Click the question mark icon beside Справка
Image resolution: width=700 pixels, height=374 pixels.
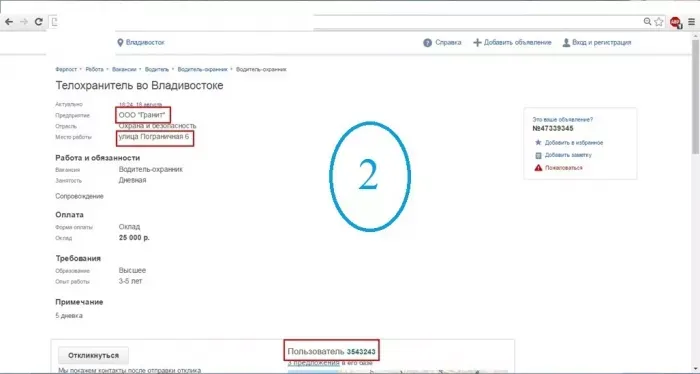pyautogui.click(x=427, y=43)
